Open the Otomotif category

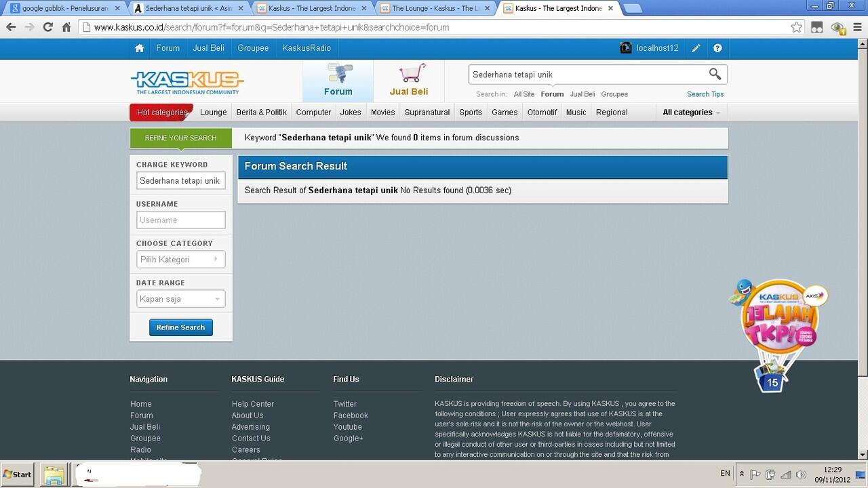[x=542, y=113]
